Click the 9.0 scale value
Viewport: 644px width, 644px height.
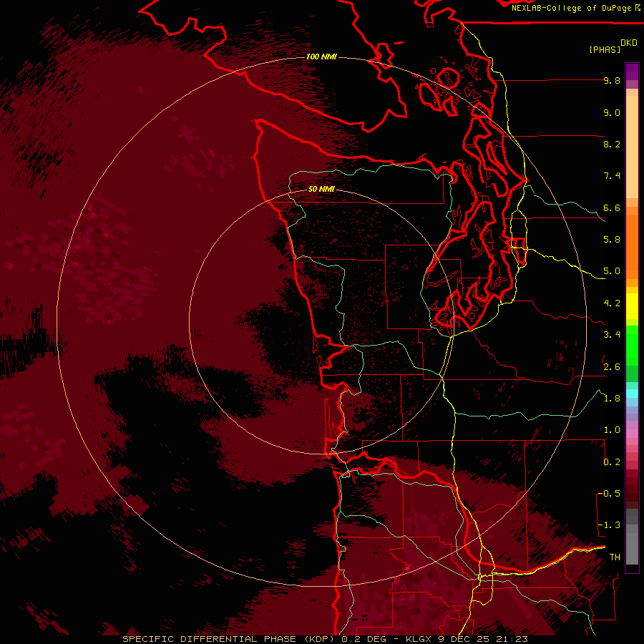pyautogui.click(x=612, y=112)
